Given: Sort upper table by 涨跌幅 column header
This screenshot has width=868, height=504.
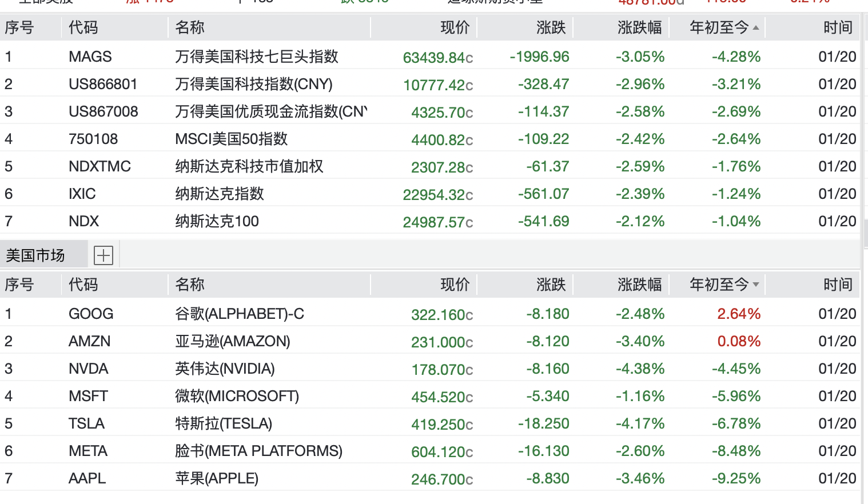Looking at the screenshot, I should 639,27.
